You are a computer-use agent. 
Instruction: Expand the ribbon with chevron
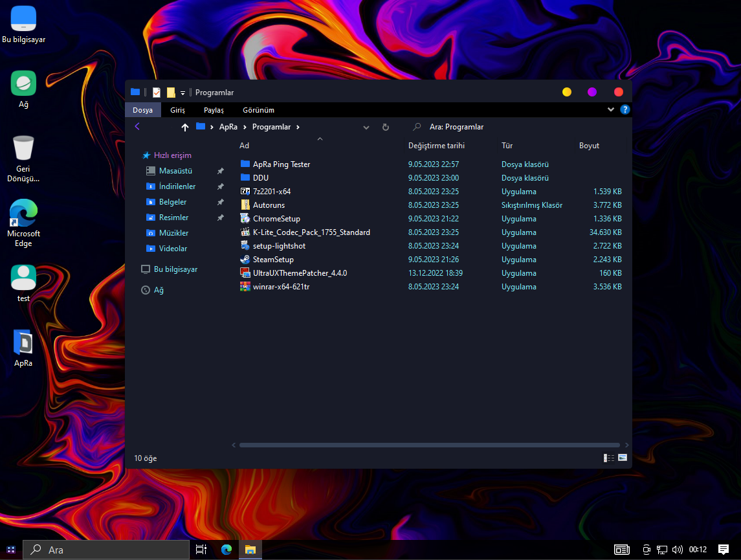610,109
